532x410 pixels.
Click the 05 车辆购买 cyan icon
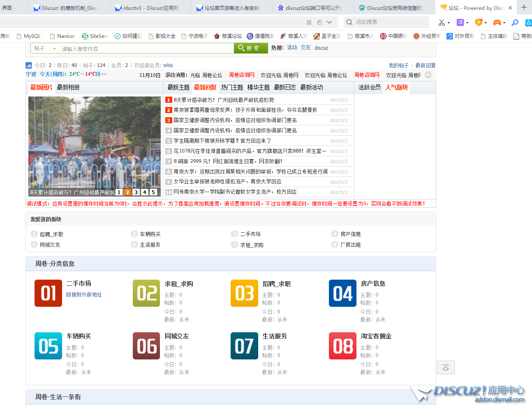click(x=48, y=346)
